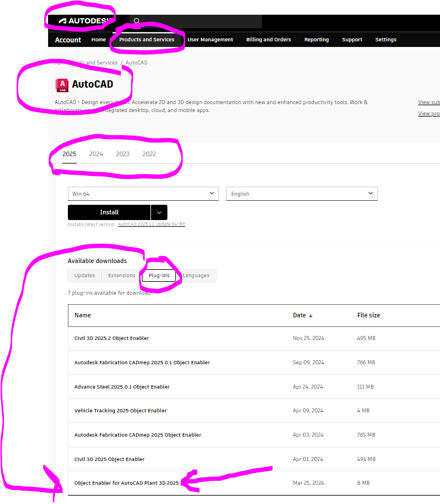Click the Apr 24, 2024 date cell
Viewport: 440px width, 504px height.
click(x=308, y=387)
